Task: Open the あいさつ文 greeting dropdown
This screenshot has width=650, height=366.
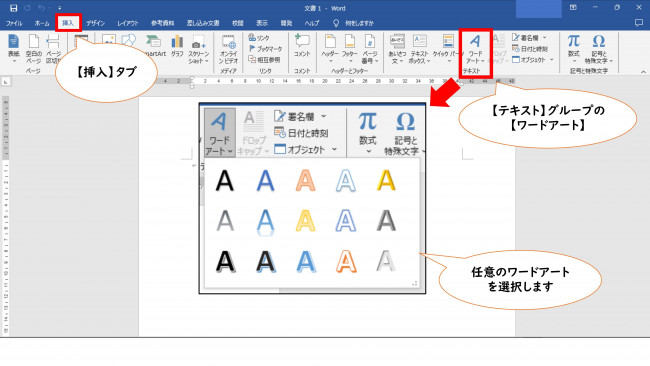Action: 397,49
